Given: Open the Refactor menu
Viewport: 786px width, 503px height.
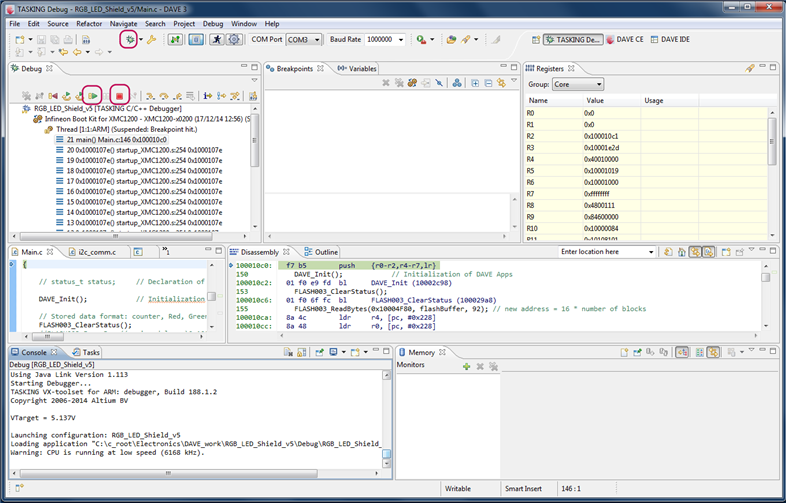Looking at the screenshot, I should (89, 23).
